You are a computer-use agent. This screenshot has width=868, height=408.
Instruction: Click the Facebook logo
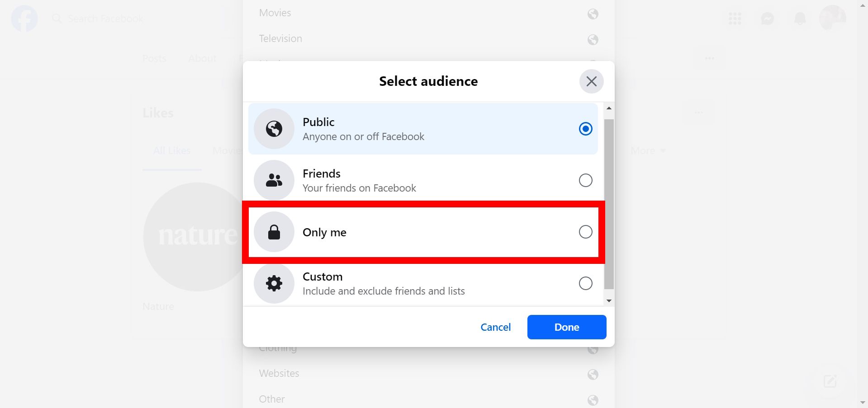click(24, 19)
